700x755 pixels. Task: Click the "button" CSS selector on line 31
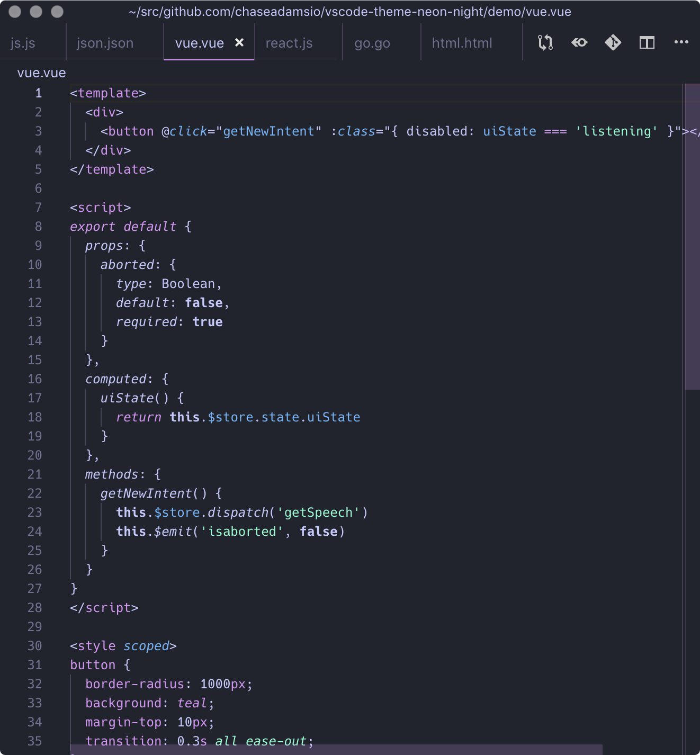pos(93,665)
